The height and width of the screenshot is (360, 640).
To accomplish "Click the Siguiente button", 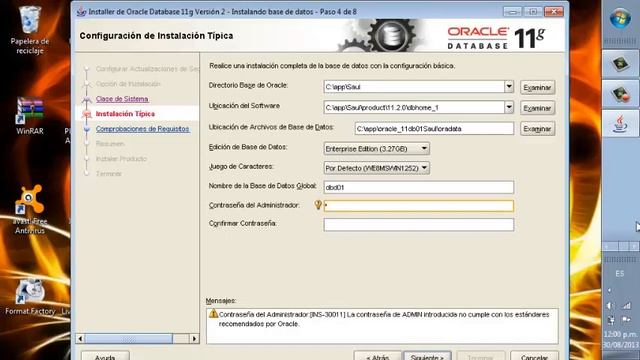I will [427, 356].
